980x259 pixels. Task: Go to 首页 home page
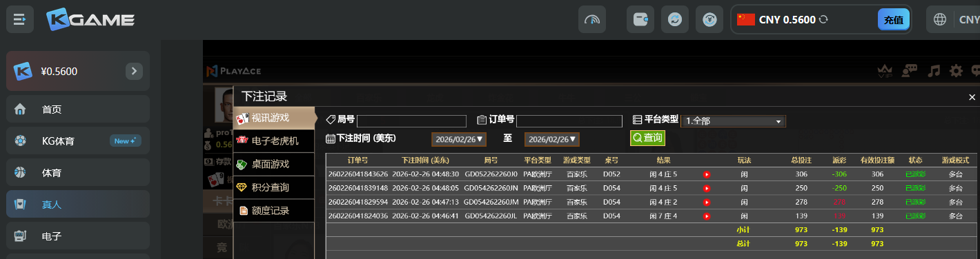click(78, 109)
